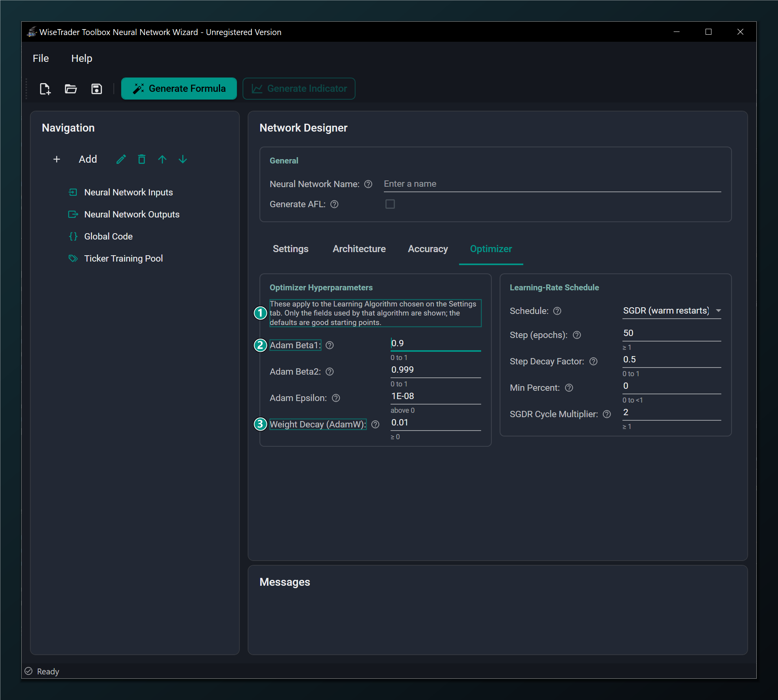
Task: Click the Add button in Navigation
Action: (x=75, y=159)
